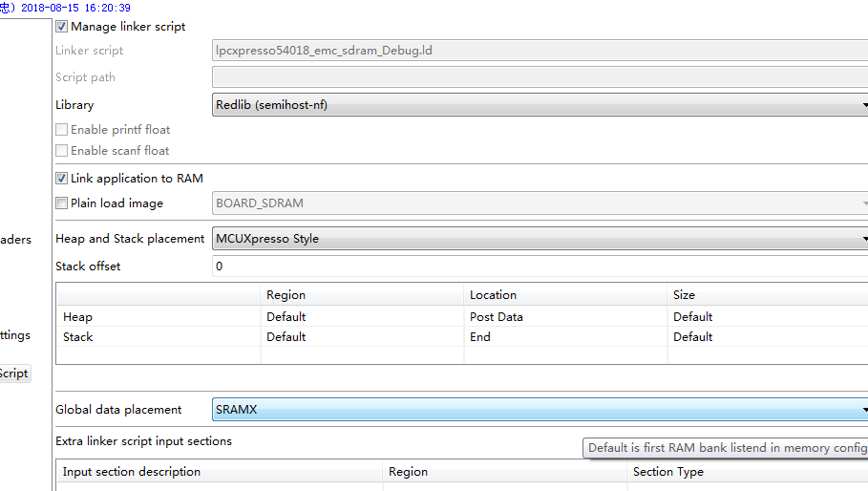Uncheck Manage linker script checkbox

point(61,27)
